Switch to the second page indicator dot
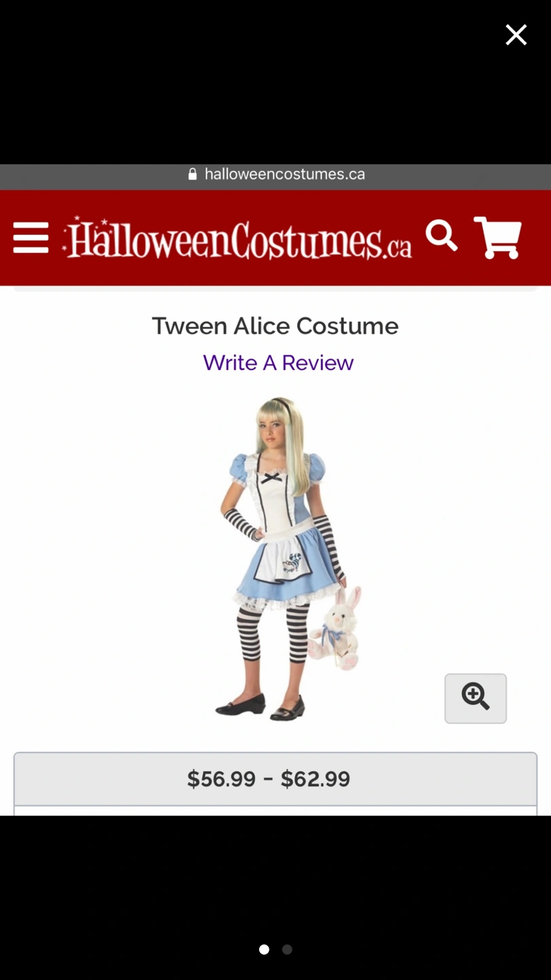The height and width of the screenshot is (980, 551). 287,949
